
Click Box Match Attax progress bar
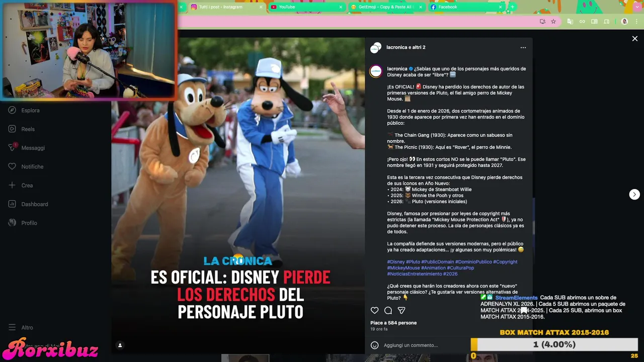554,344
